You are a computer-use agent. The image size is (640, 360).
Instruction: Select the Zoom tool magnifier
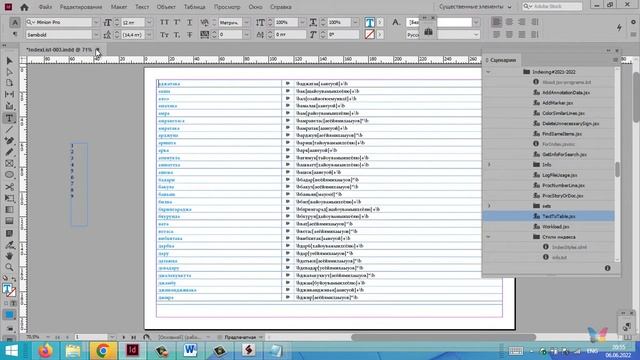(9, 267)
